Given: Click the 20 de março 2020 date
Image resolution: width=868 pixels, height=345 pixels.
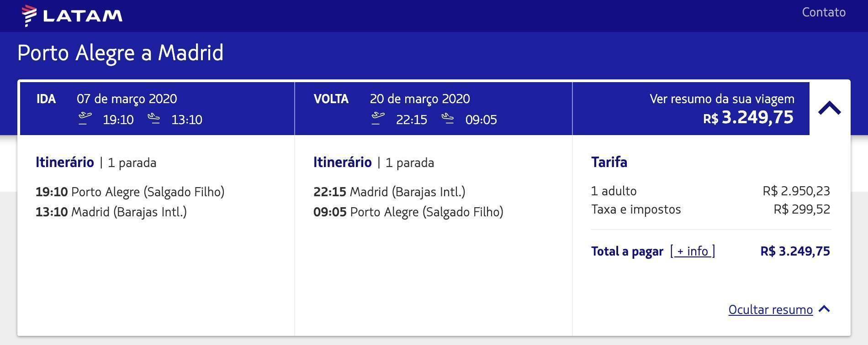Looking at the screenshot, I should (420, 99).
